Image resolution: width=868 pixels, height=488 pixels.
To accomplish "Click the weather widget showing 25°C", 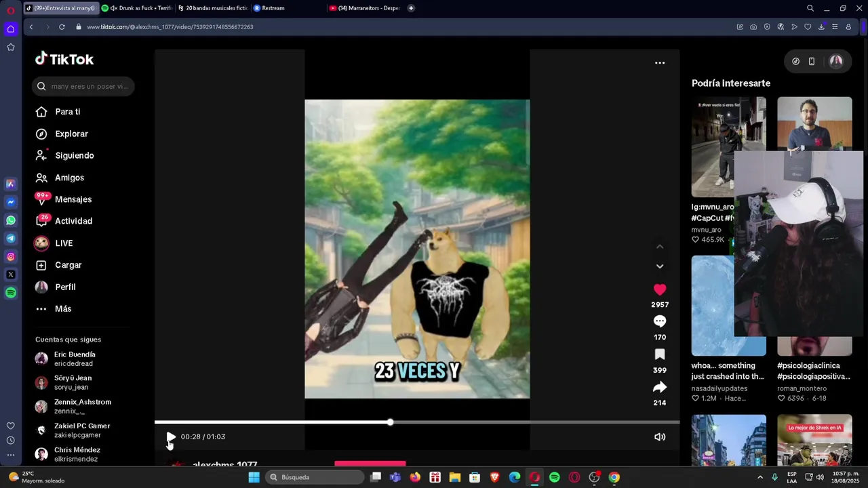I will pyautogui.click(x=37, y=477).
